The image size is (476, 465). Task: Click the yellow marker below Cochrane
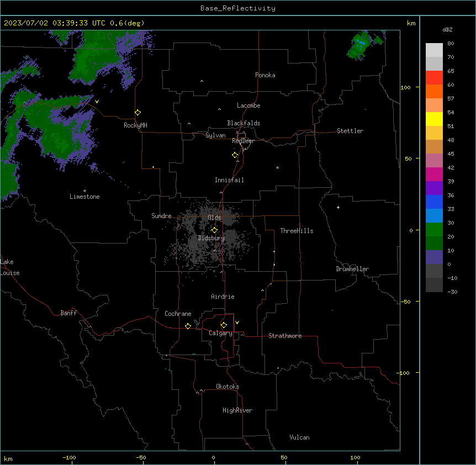tap(188, 326)
